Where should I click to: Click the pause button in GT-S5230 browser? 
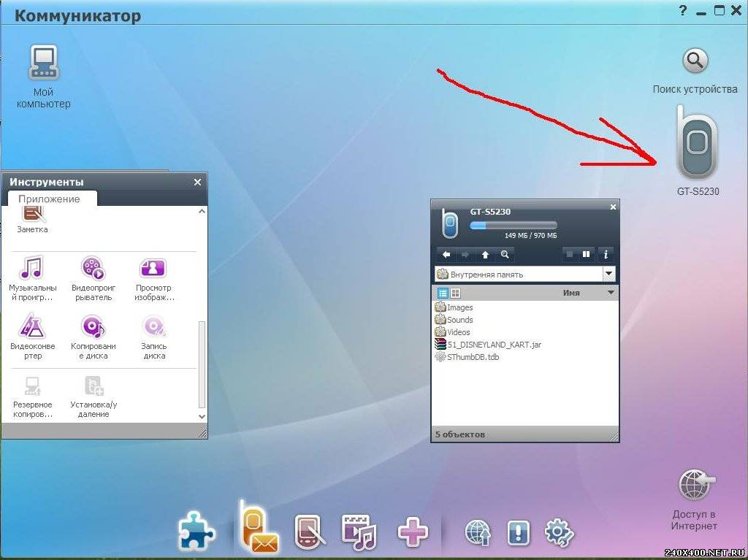pos(587,255)
